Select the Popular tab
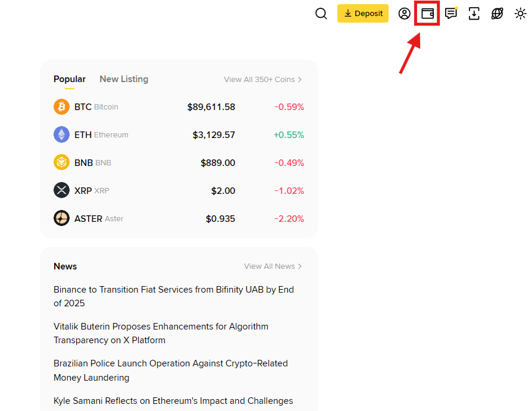Screen dimensions: 532x411 tap(70, 79)
